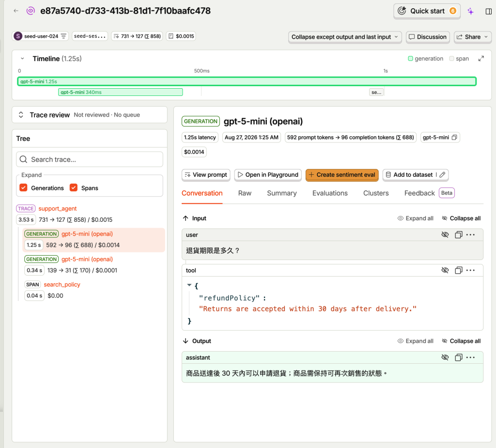This screenshot has width=496, height=448.
Task: Click the Quick start button
Action: (x=427, y=11)
